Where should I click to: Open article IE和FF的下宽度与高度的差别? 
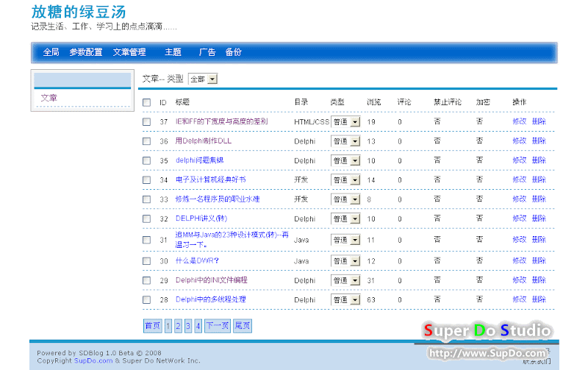[222, 121]
